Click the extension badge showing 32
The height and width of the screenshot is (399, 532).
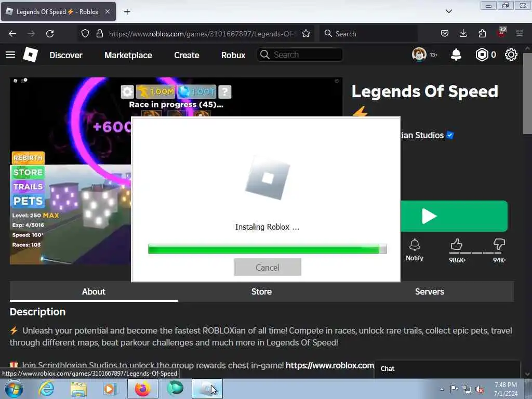(501, 33)
